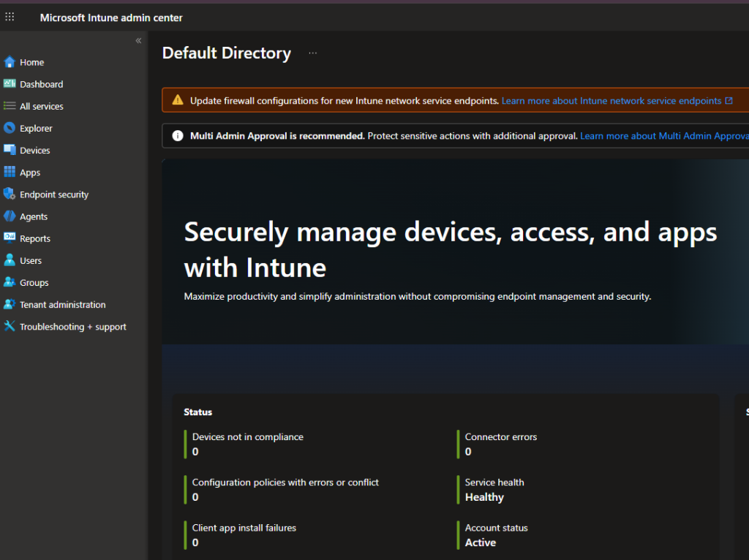This screenshot has width=749, height=560.
Task: Open Devices not in compliance status
Action: (247, 444)
